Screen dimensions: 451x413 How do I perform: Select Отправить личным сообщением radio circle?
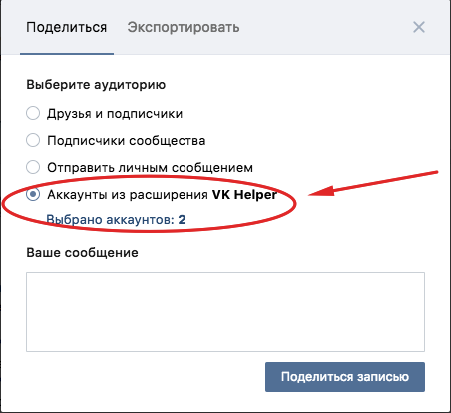pyautogui.click(x=33, y=167)
